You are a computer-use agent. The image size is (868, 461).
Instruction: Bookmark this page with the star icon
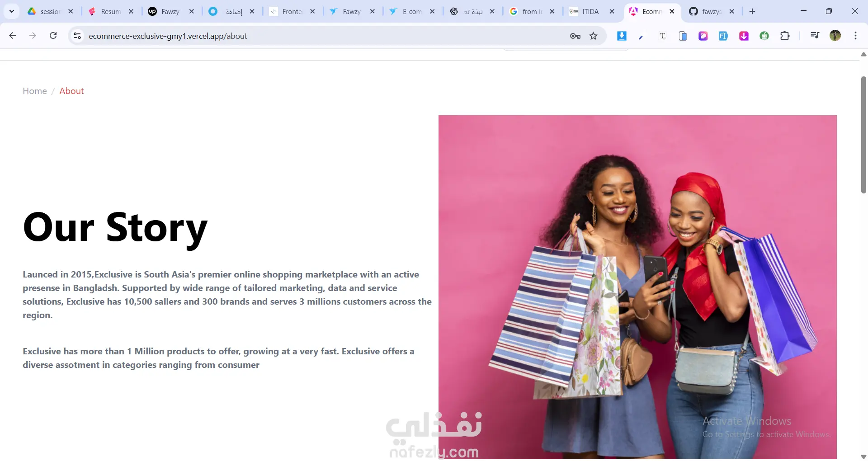(x=594, y=36)
